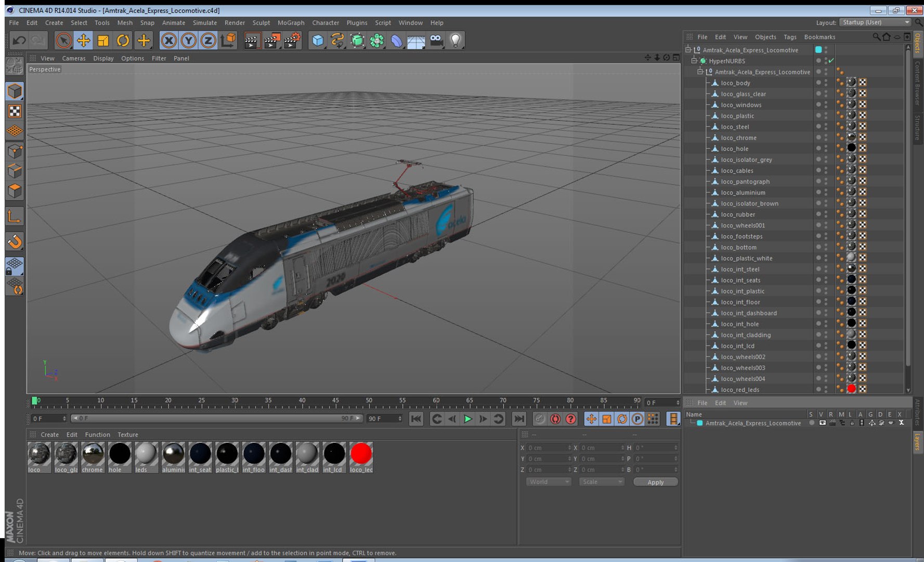Select the Move tool in top toolbar

point(83,40)
